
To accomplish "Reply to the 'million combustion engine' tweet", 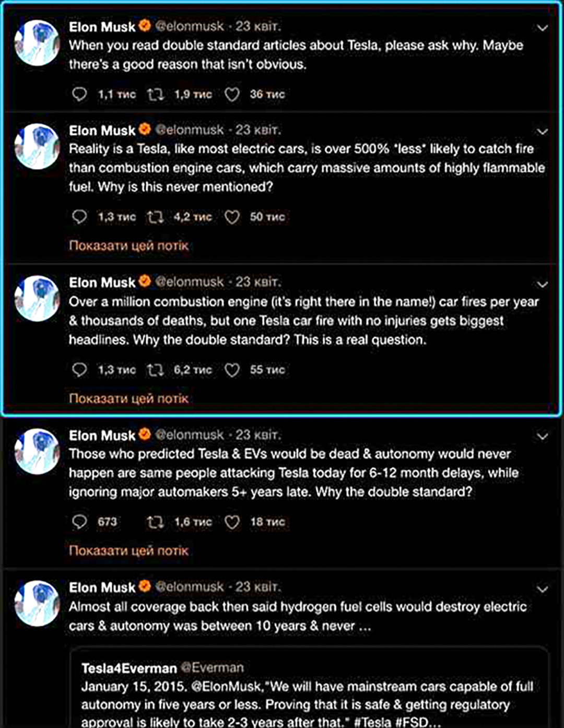I will point(79,370).
